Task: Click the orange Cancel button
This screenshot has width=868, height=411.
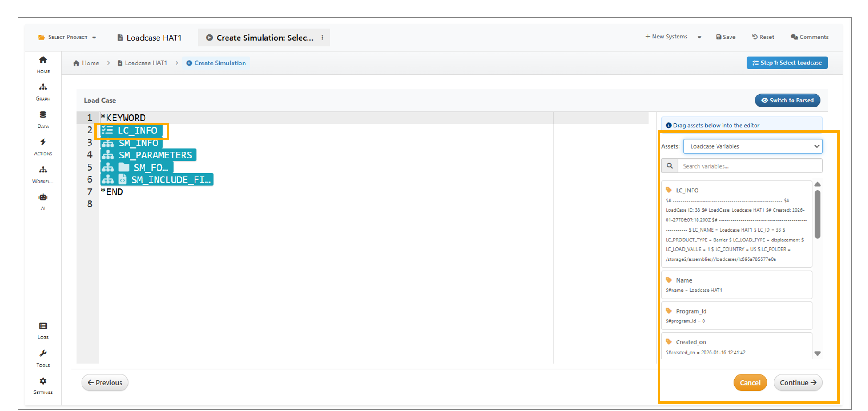Action: [749, 383]
